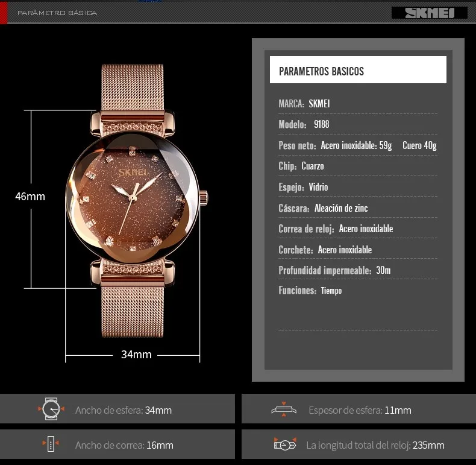Click the SKMEI logo in top-right corner
The image size is (476, 465).
pos(429,13)
